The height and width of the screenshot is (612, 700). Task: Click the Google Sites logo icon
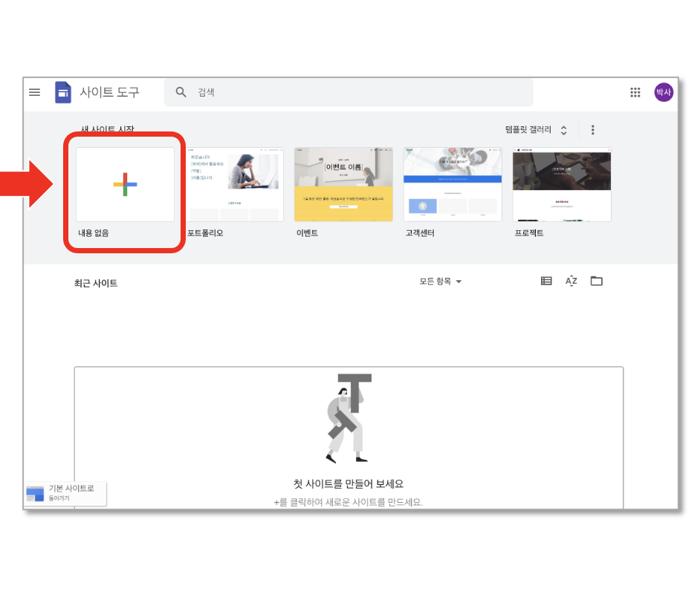[63, 92]
